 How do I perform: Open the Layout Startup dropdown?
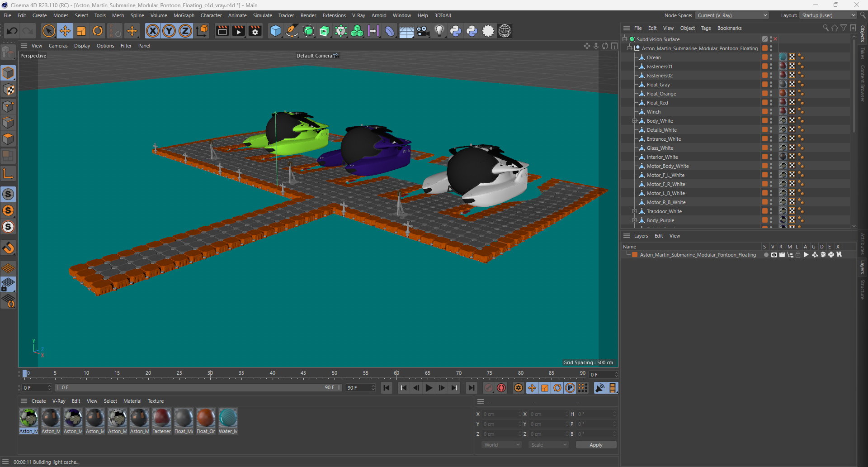tap(828, 15)
